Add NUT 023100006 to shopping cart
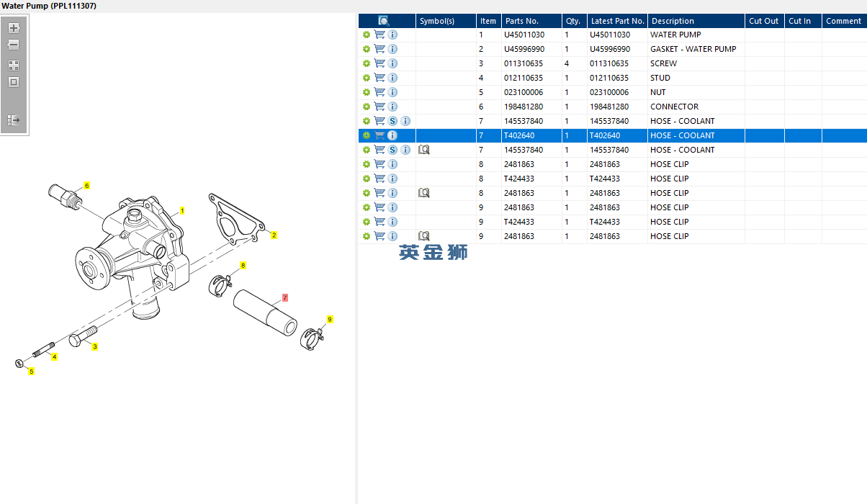Viewport: 867px width, 504px height. coord(379,92)
